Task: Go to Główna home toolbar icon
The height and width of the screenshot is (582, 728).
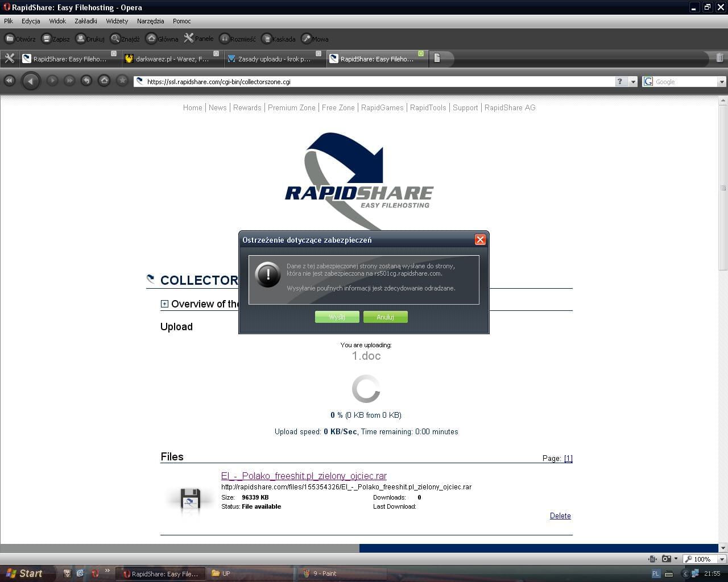Action: pos(151,39)
